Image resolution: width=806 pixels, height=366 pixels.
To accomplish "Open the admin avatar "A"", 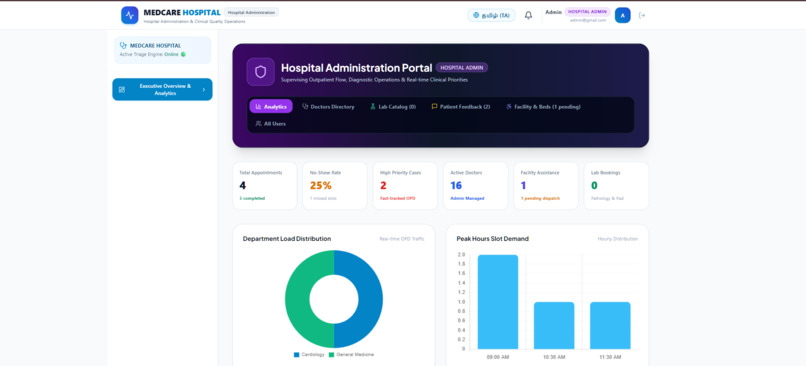I will point(622,15).
